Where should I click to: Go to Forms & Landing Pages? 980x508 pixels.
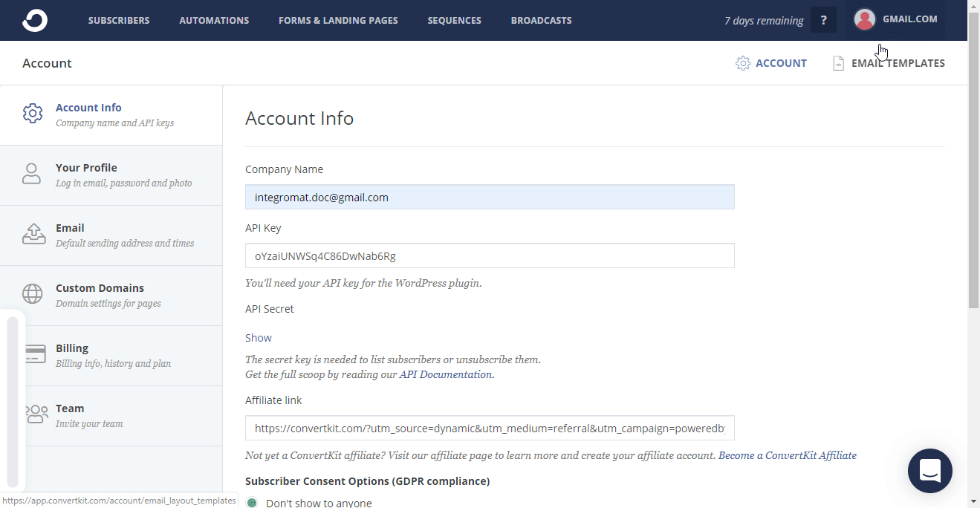click(338, 21)
